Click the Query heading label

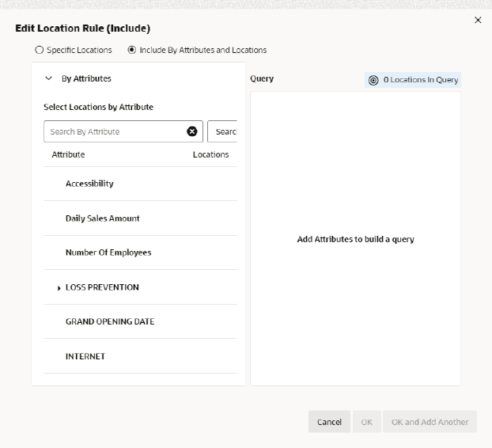[x=262, y=79]
